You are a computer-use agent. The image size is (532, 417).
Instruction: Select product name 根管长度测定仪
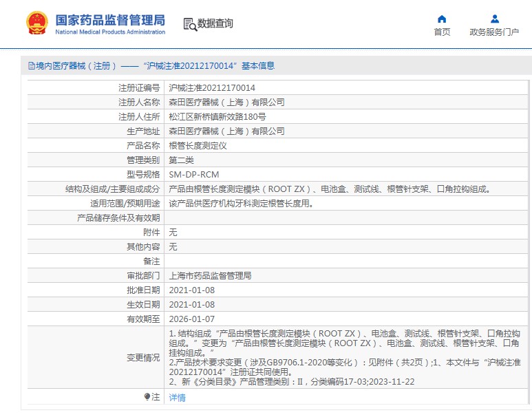198,146
